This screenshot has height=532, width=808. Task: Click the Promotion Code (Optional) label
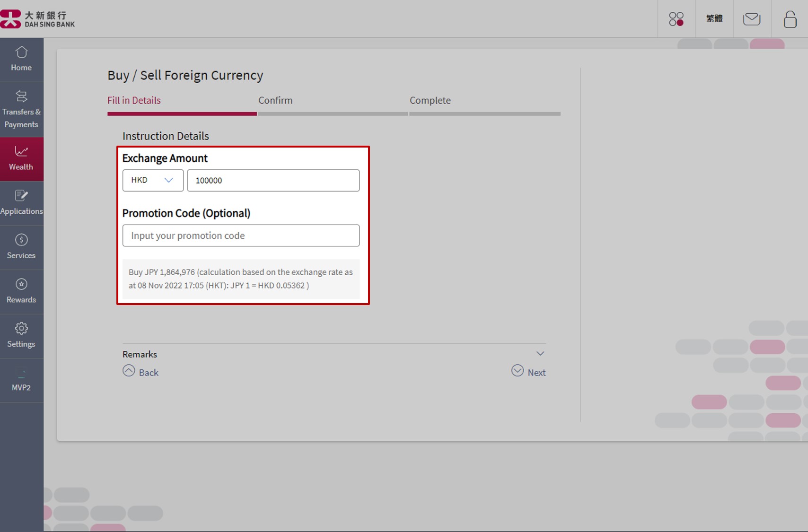pyautogui.click(x=186, y=213)
